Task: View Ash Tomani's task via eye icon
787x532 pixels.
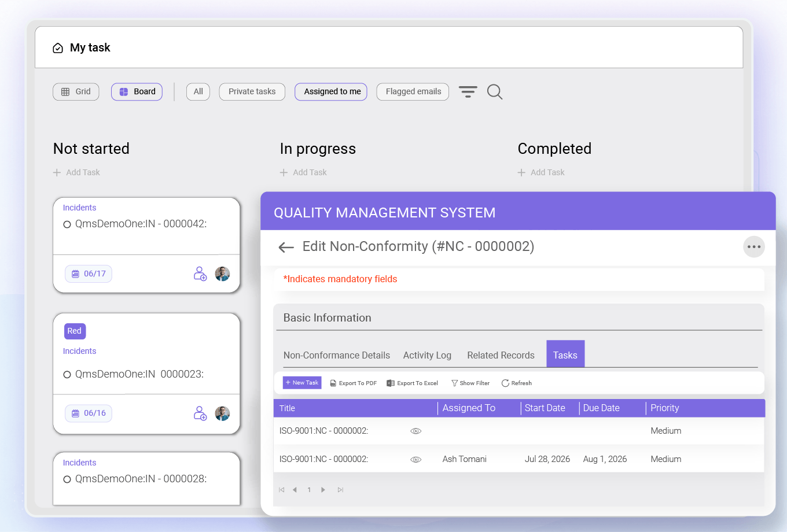Action: click(415, 459)
